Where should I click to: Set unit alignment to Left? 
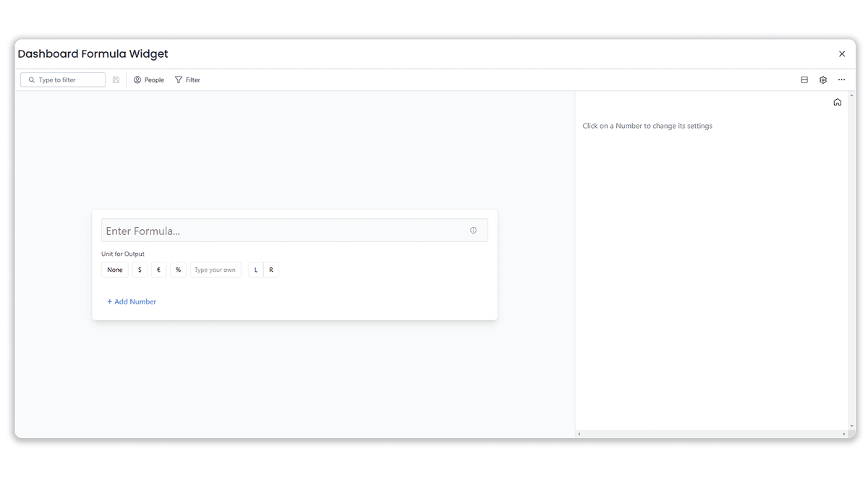[x=255, y=270]
